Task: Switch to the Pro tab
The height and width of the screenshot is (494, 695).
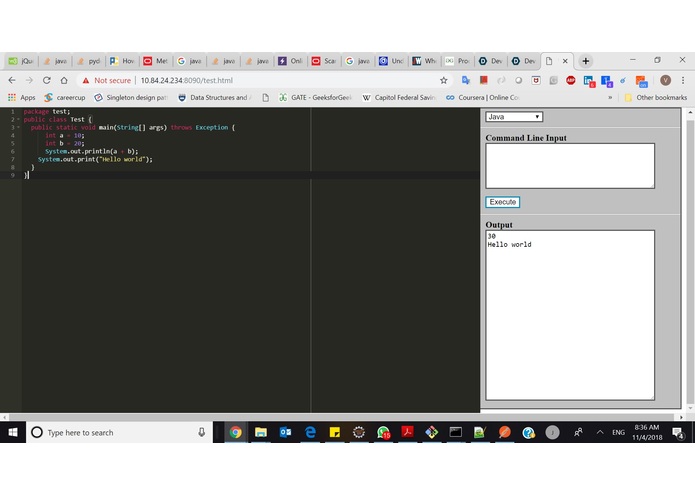Action: tap(458, 61)
